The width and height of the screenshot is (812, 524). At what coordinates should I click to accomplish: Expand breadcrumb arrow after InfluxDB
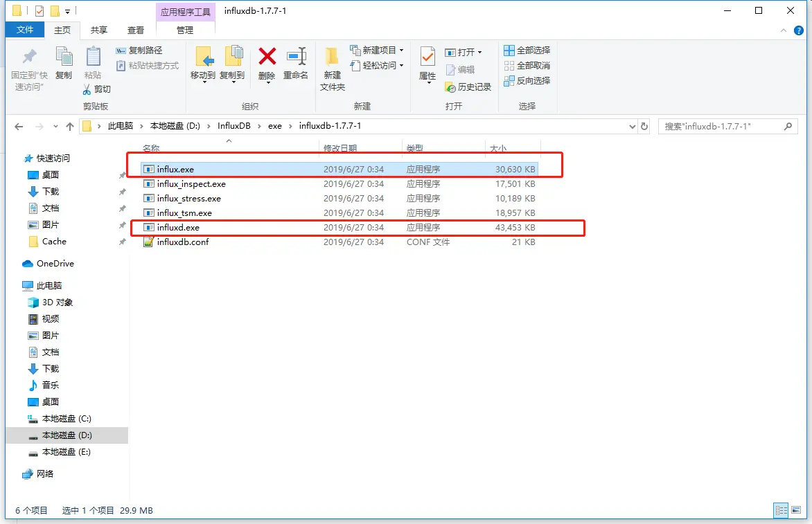(x=259, y=126)
